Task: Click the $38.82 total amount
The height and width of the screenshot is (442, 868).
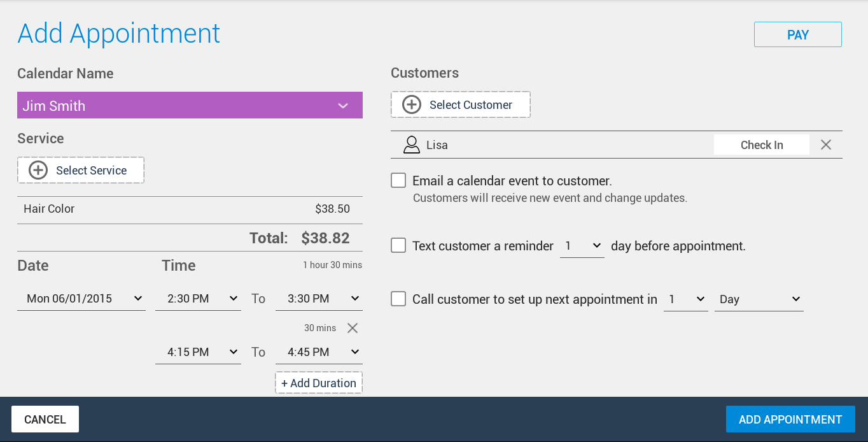Action: coord(325,238)
